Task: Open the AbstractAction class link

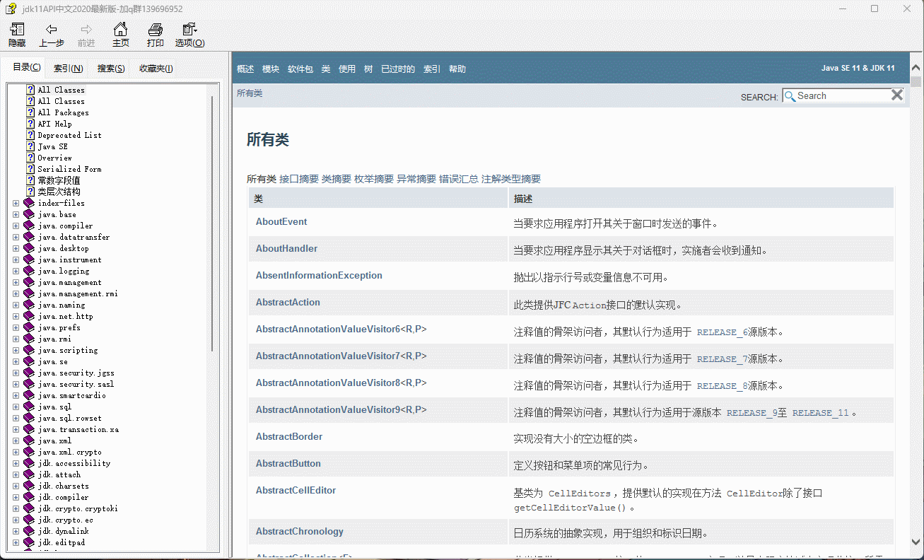Action: tap(287, 302)
